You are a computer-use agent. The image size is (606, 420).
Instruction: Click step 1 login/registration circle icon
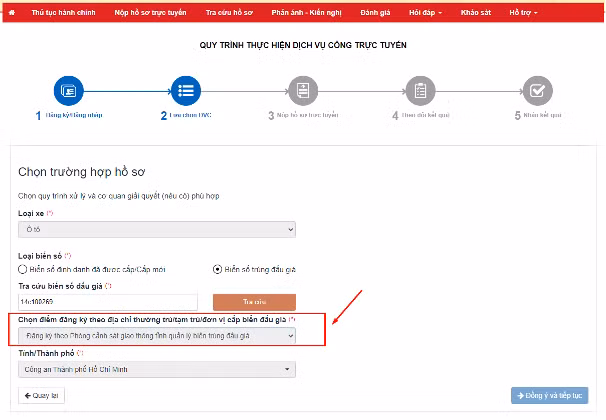click(66, 91)
